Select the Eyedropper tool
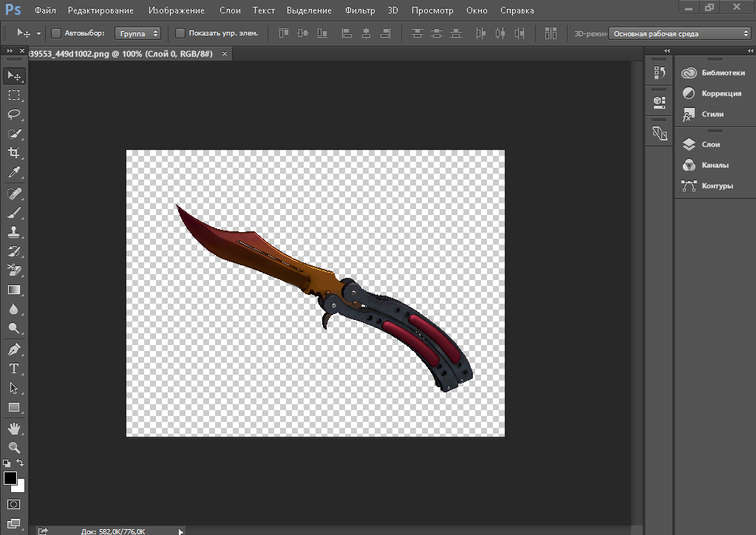 coord(14,173)
